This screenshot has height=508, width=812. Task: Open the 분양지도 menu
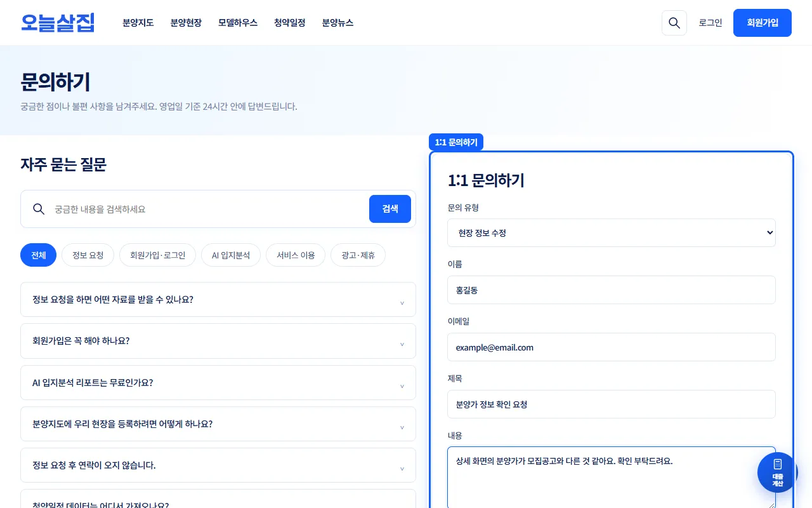[x=138, y=23]
